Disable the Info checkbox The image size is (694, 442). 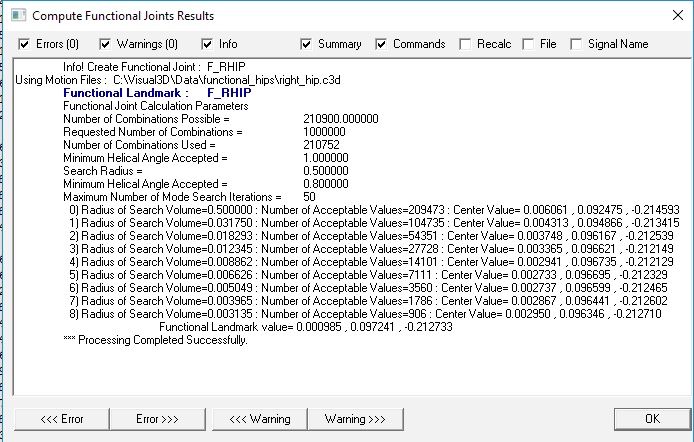(x=207, y=44)
